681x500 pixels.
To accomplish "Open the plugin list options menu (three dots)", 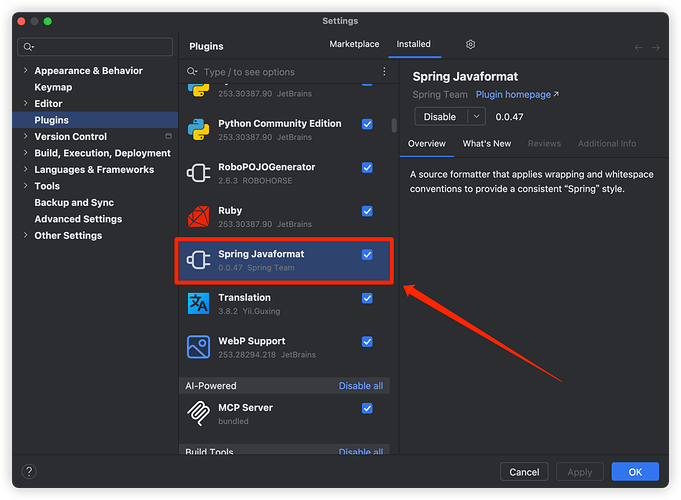I will click(x=384, y=72).
